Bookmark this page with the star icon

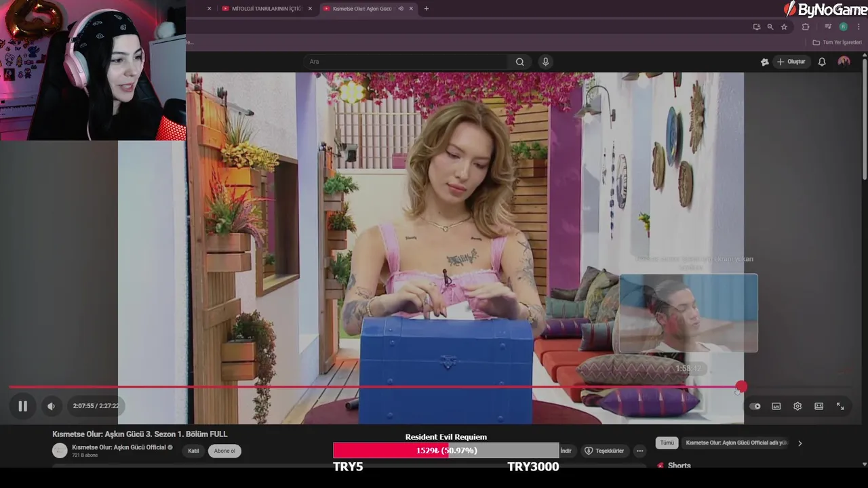click(784, 27)
